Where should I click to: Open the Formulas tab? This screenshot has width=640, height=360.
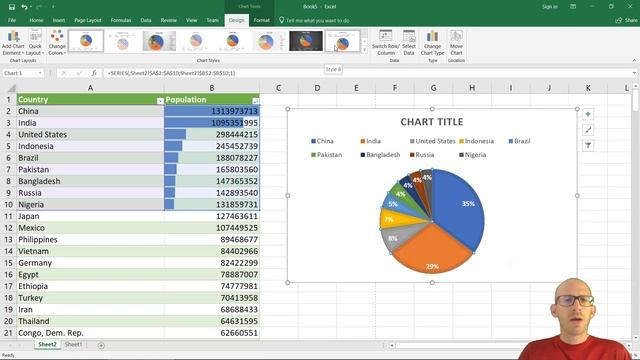(x=121, y=20)
